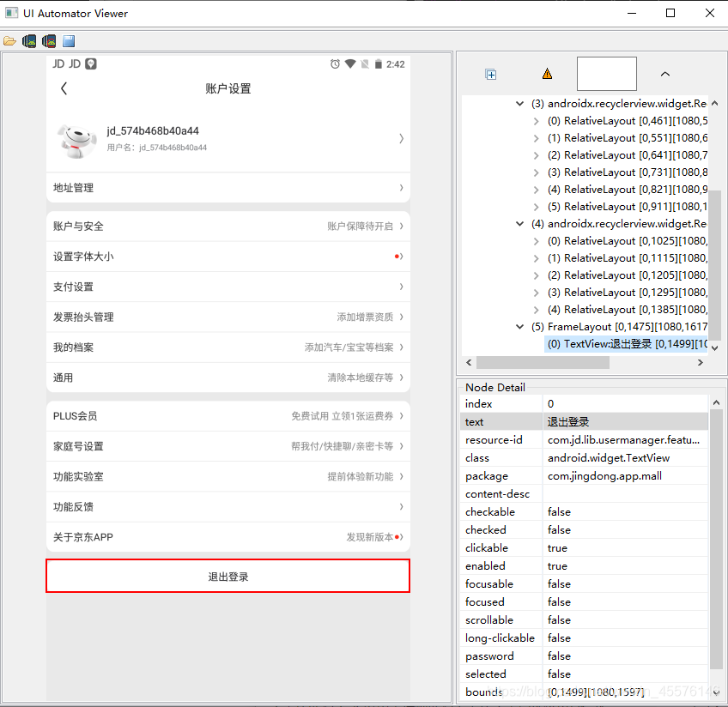
Task: Tap the back arrow on 账户设置 screen
Action: pyautogui.click(x=64, y=88)
